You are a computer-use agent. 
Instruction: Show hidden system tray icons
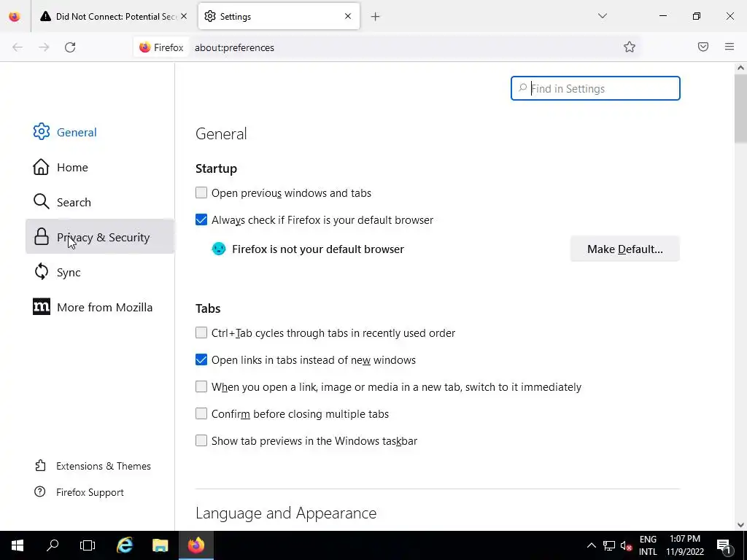click(x=591, y=545)
